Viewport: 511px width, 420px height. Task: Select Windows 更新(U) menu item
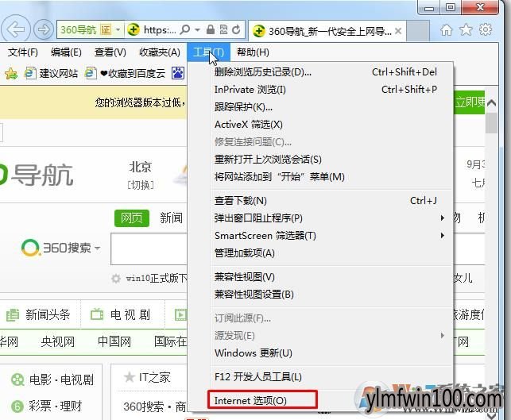click(x=321, y=353)
